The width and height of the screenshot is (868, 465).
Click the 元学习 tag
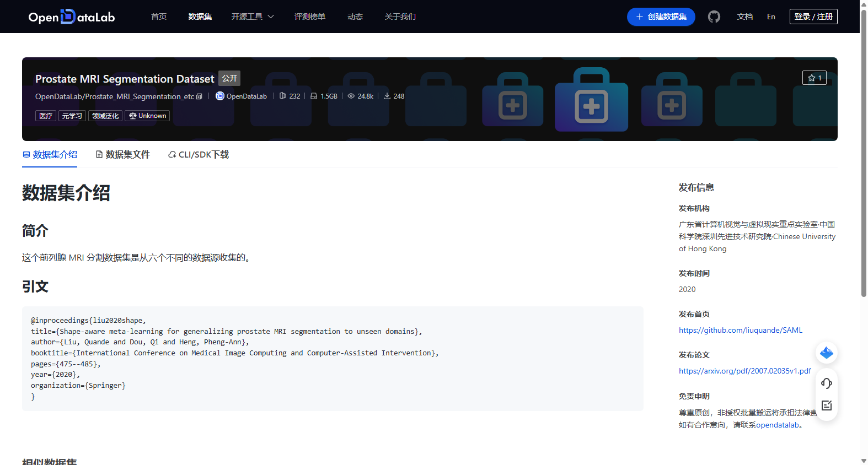pyautogui.click(x=72, y=116)
